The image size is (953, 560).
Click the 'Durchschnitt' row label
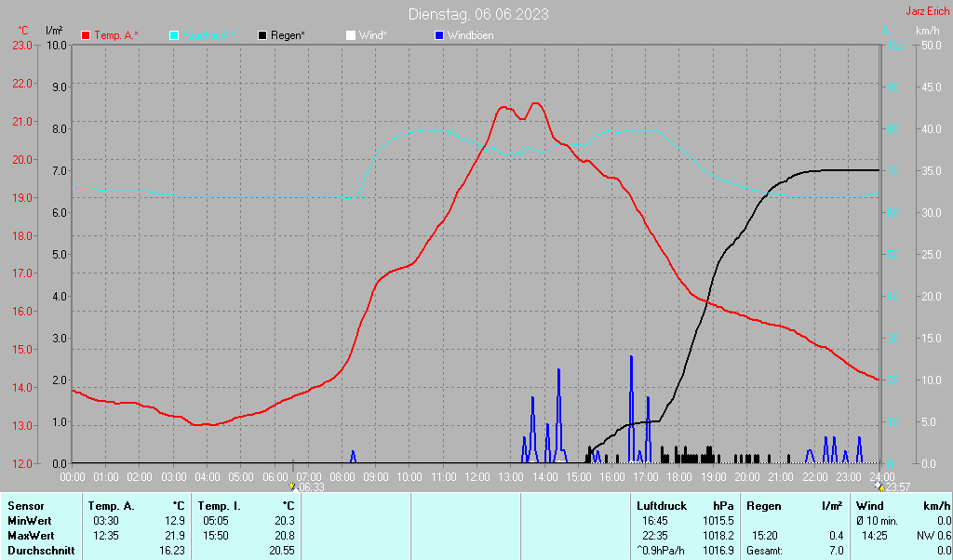[41, 551]
